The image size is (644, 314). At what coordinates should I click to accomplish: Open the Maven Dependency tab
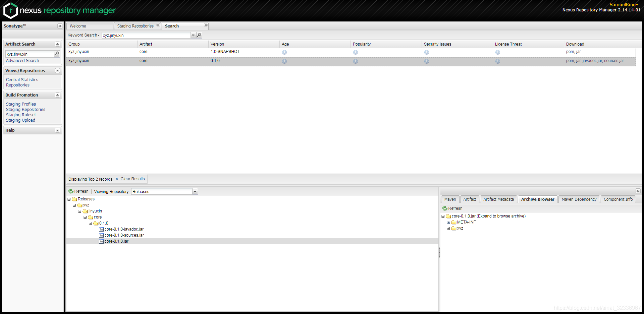click(579, 199)
